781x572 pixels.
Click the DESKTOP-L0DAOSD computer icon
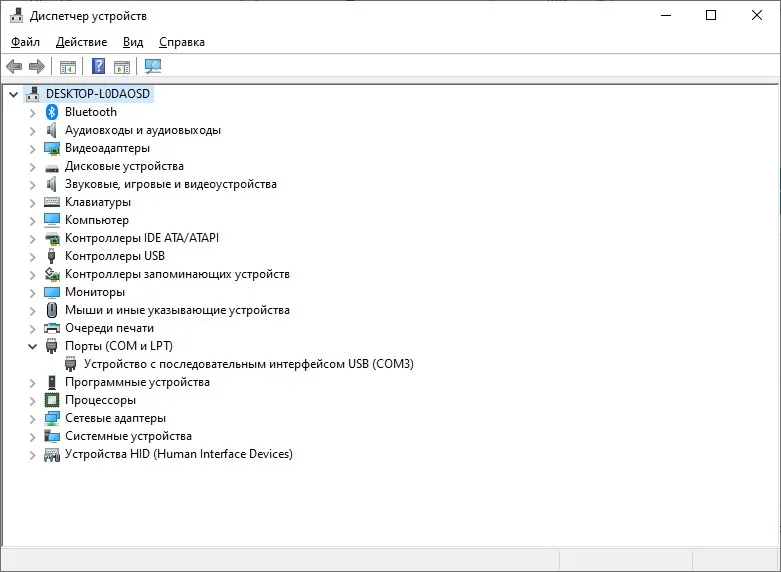pyautogui.click(x=32, y=94)
